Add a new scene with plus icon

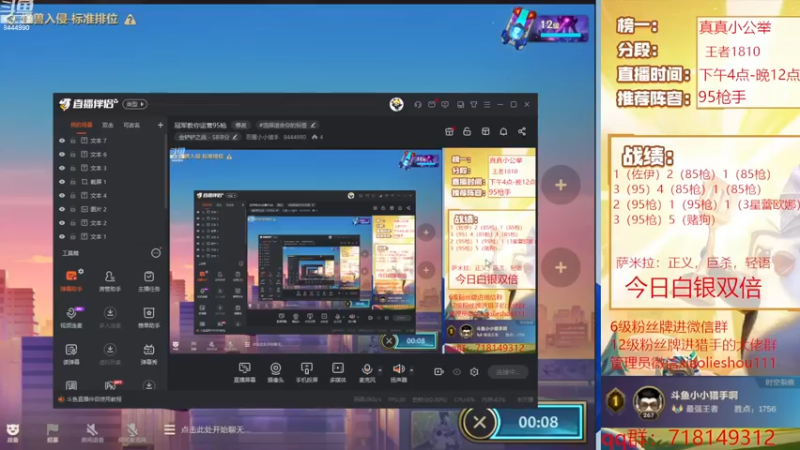click(x=160, y=125)
